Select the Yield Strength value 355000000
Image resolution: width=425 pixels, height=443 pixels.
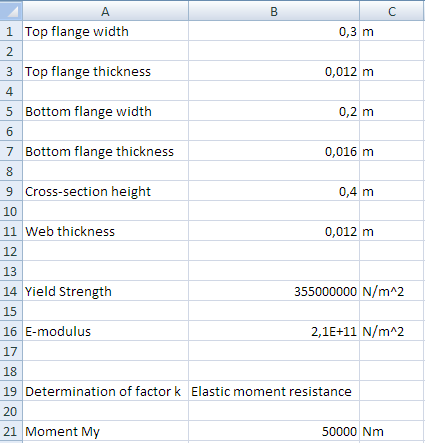[274, 291]
